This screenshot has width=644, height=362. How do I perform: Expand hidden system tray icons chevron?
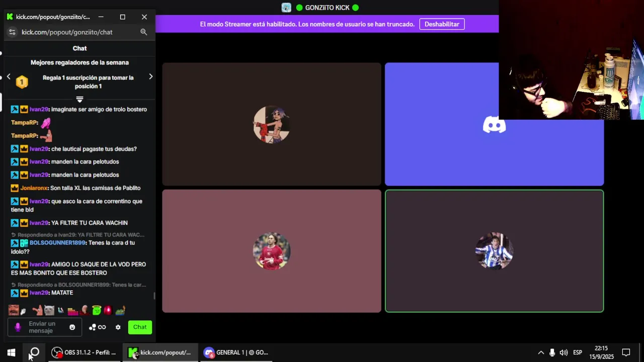(541, 352)
